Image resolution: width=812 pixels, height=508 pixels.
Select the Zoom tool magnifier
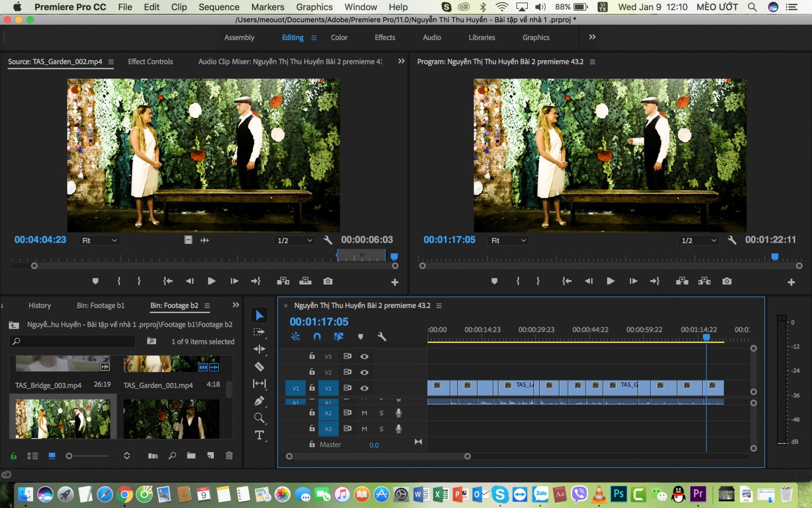(x=259, y=418)
